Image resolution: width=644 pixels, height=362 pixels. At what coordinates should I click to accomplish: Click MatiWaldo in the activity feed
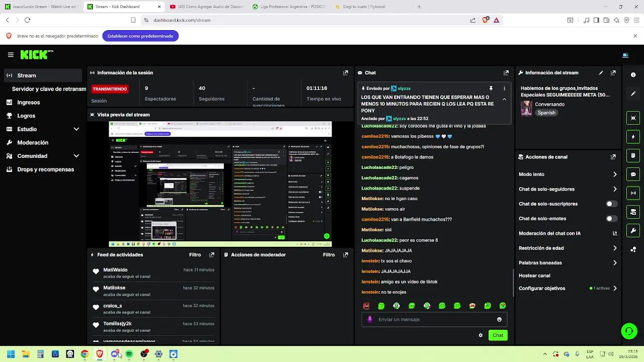click(115, 270)
